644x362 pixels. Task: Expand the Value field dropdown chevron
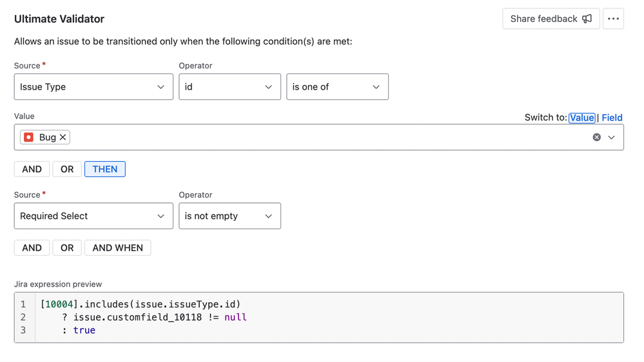pyautogui.click(x=611, y=137)
